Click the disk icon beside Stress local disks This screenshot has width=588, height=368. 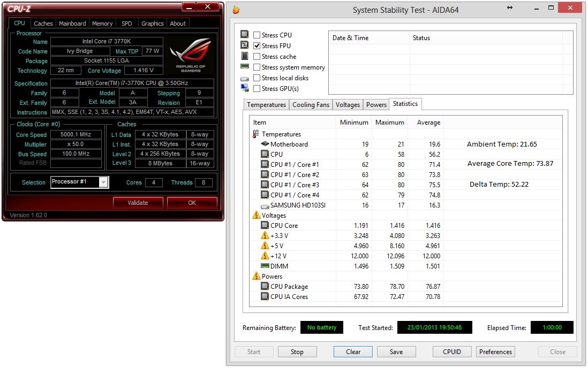[245, 79]
